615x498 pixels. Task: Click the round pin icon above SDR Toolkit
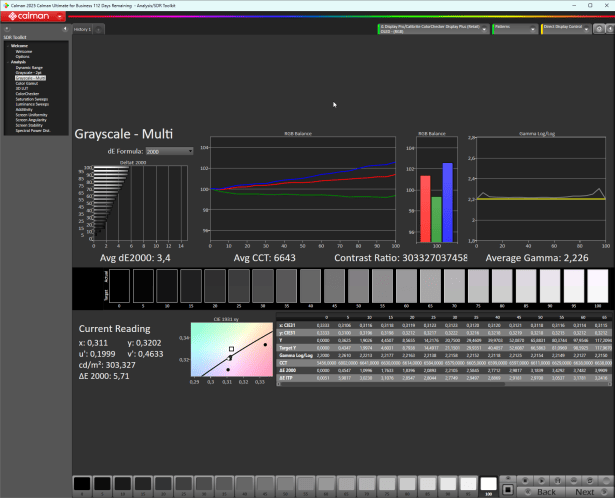coord(7,29)
